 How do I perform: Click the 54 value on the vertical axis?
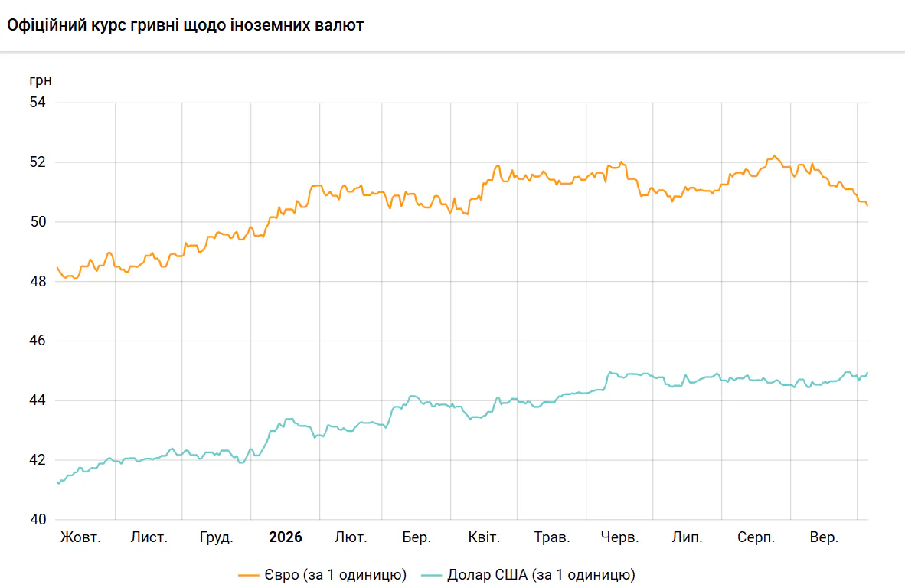38,102
